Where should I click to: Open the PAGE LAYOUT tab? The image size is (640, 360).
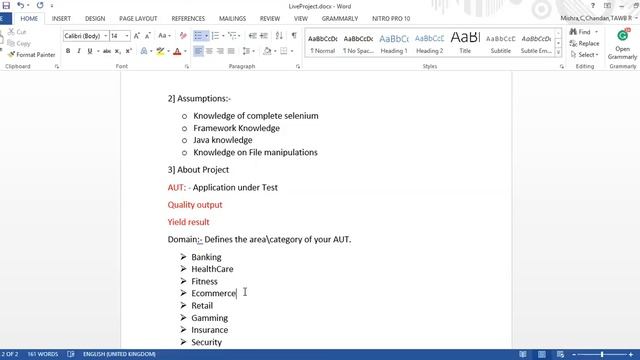[x=138, y=19]
